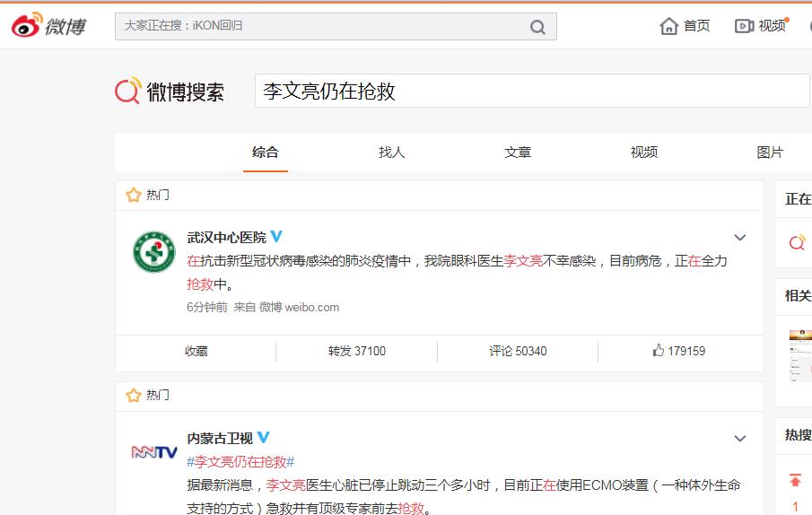Screen dimensions: 812x515
Task: Open the 内蒙古卫视 account name link
Action: (x=220, y=439)
